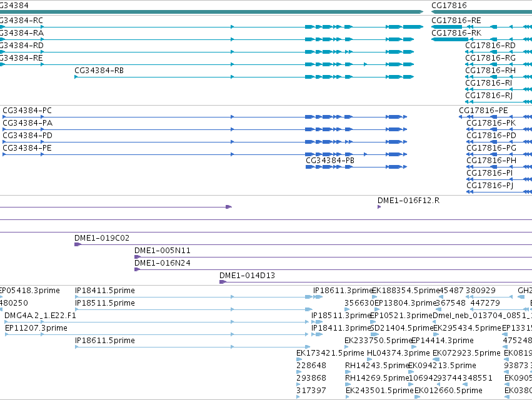
Task: Select EST 317397 label
Action: point(311,391)
